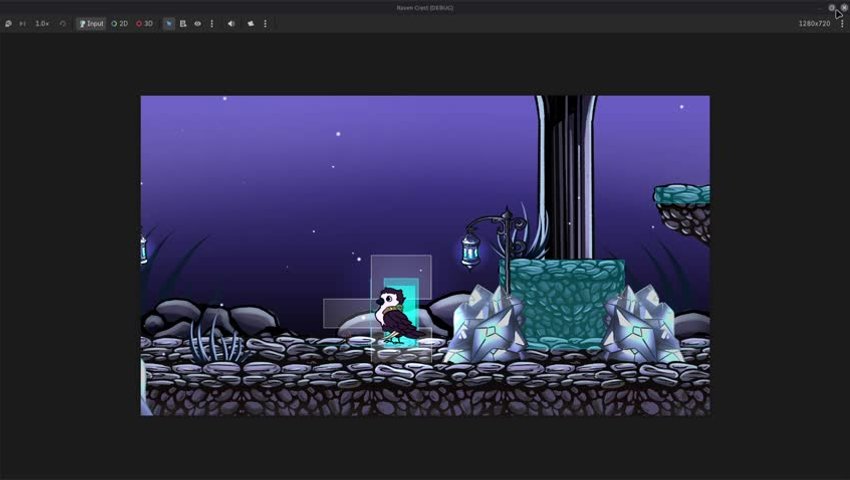850x480 pixels.
Task: Switch selection mode to 3D
Action: click(145, 24)
